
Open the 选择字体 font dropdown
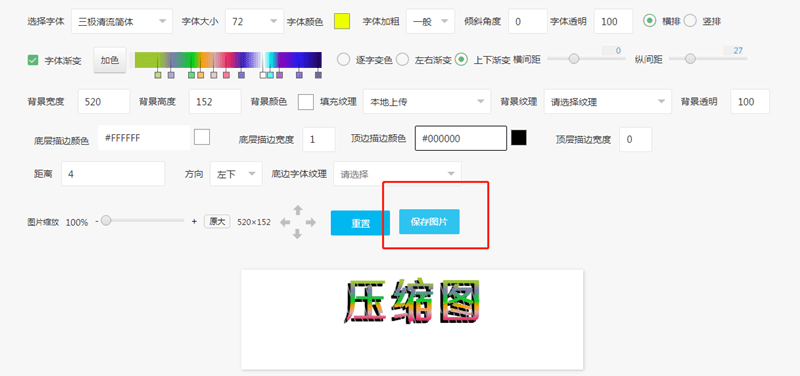click(x=121, y=21)
